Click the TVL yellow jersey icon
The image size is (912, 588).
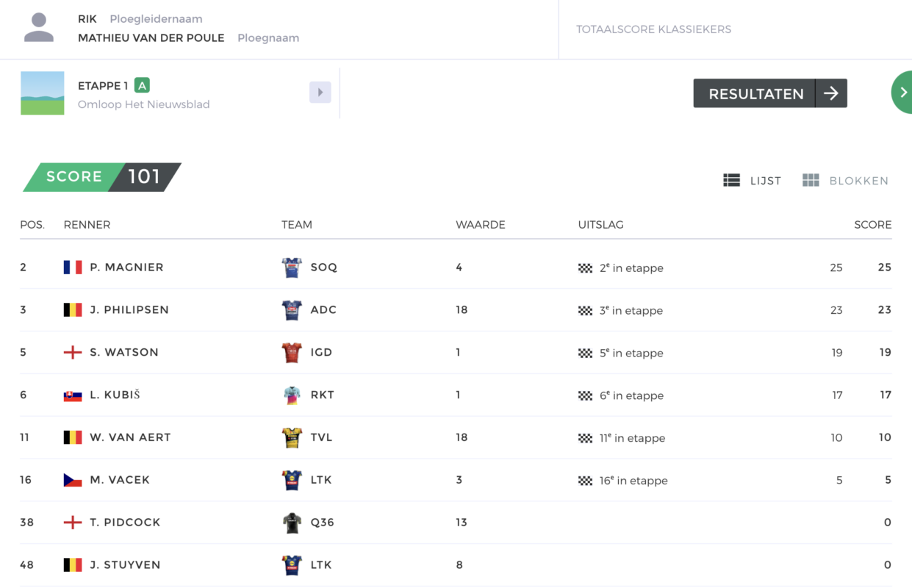292,437
